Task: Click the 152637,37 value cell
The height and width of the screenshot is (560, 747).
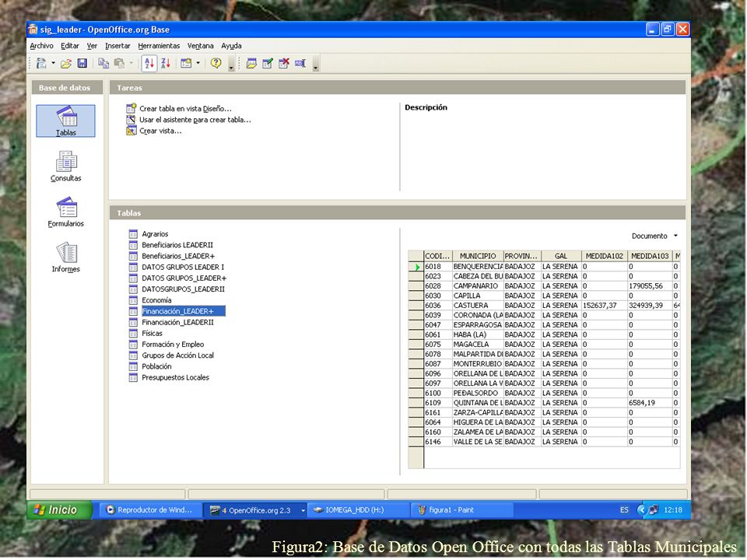Action: [605, 305]
